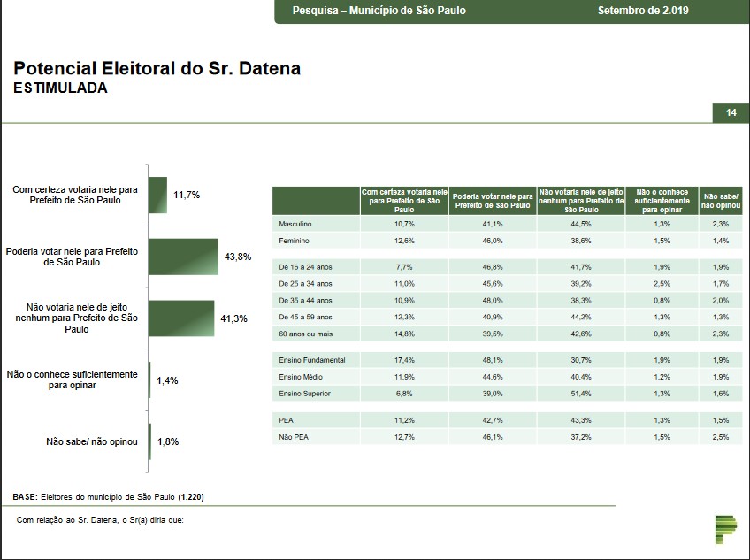
Task: Click the page number 14 badge
Action: pos(731,112)
